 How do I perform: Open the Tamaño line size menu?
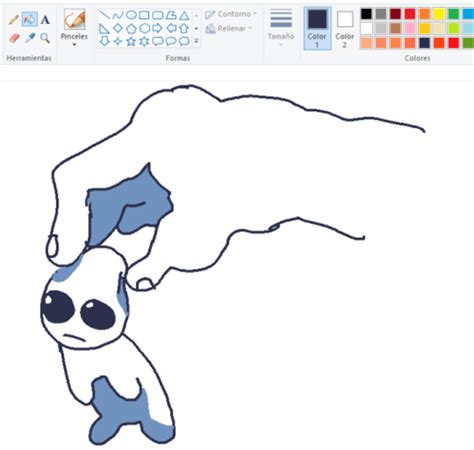tap(281, 28)
